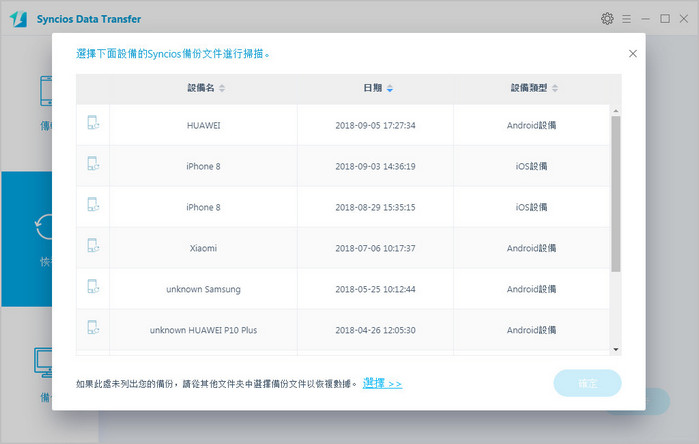Click the Android設備 type in the HUAWEI row
This screenshot has width=699, height=444.
531,125
